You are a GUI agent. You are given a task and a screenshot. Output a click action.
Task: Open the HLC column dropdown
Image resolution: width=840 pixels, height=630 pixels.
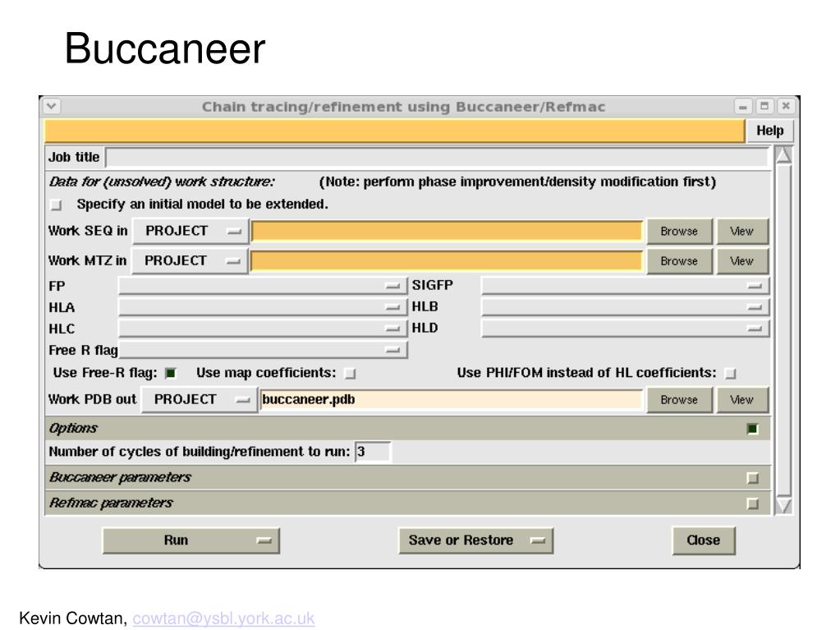click(x=263, y=329)
